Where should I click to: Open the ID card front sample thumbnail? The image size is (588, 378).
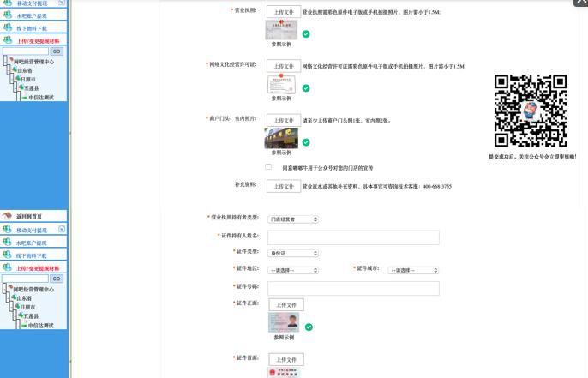284,322
